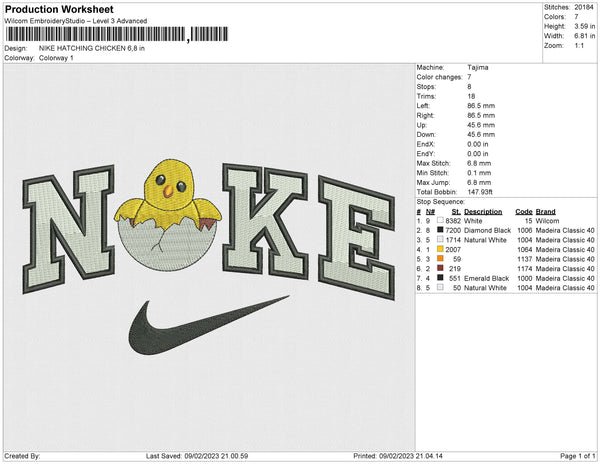The width and height of the screenshot is (600, 464).
Task: Click the letter K in the embroidery preview
Action: pyautogui.click(x=264, y=222)
